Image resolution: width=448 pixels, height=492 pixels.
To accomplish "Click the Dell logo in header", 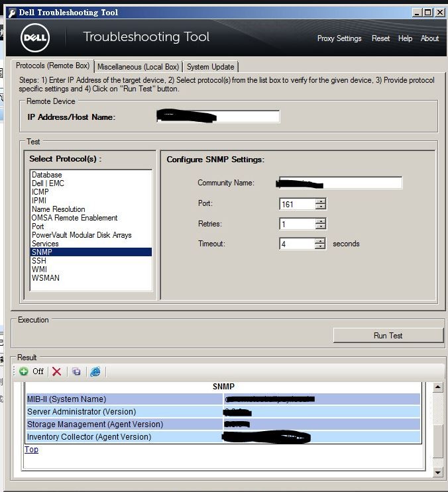I will click(x=35, y=38).
